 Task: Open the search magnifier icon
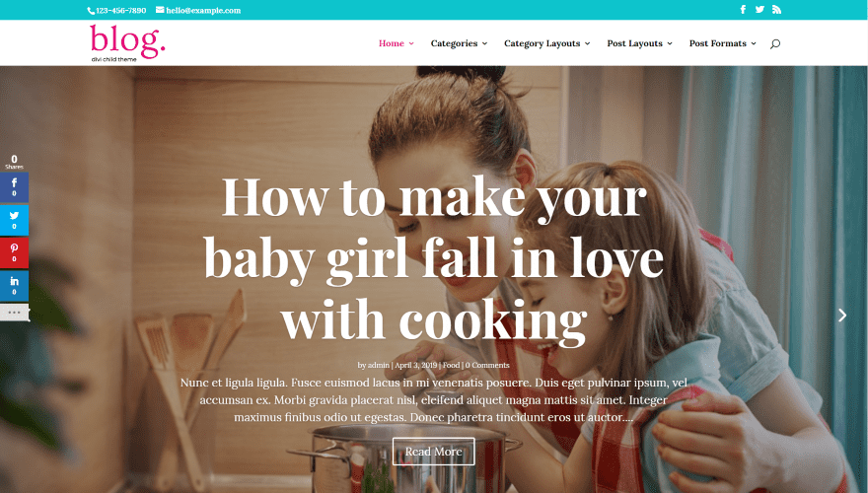[775, 43]
